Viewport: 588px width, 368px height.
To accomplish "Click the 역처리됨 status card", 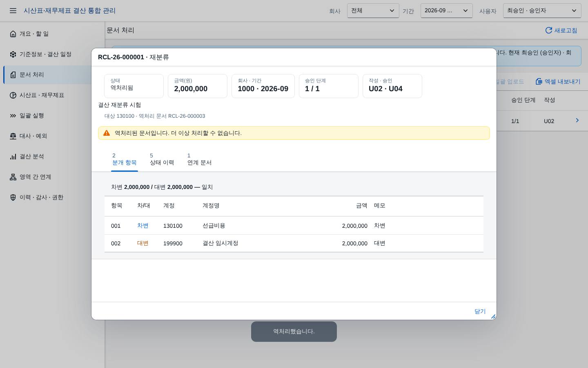I will [x=134, y=86].
